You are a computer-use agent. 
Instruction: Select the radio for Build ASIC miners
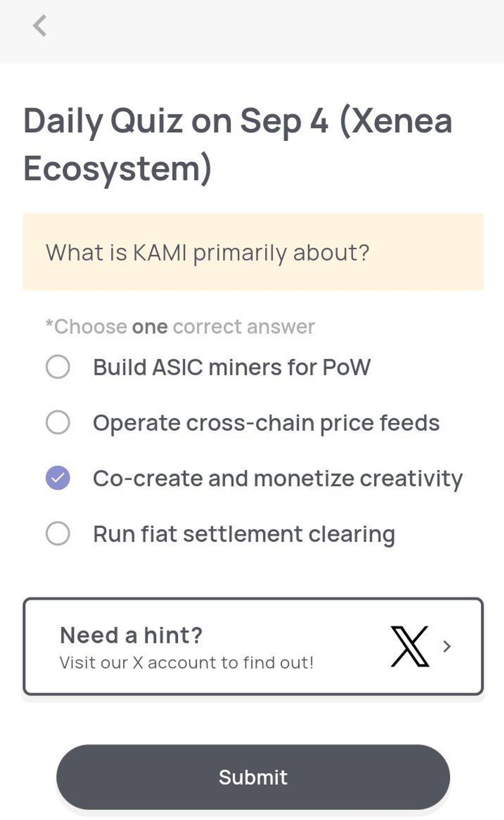(58, 366)
